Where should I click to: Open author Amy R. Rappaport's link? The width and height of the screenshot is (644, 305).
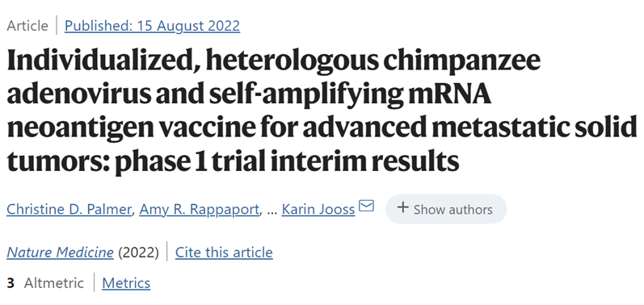[x=200, y=209]
